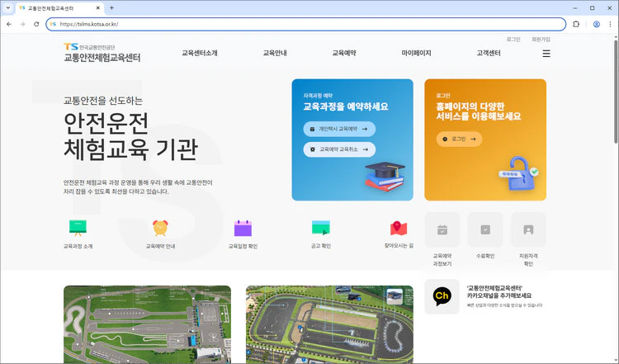Open the 고객센터 menu
This screenshot has width=619, height=364.
point(489,53)
